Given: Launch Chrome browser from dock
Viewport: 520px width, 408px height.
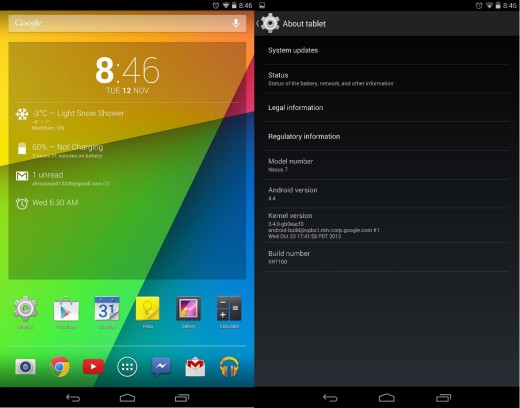Looking at the screenshot, I should click(x=60, y=367).
